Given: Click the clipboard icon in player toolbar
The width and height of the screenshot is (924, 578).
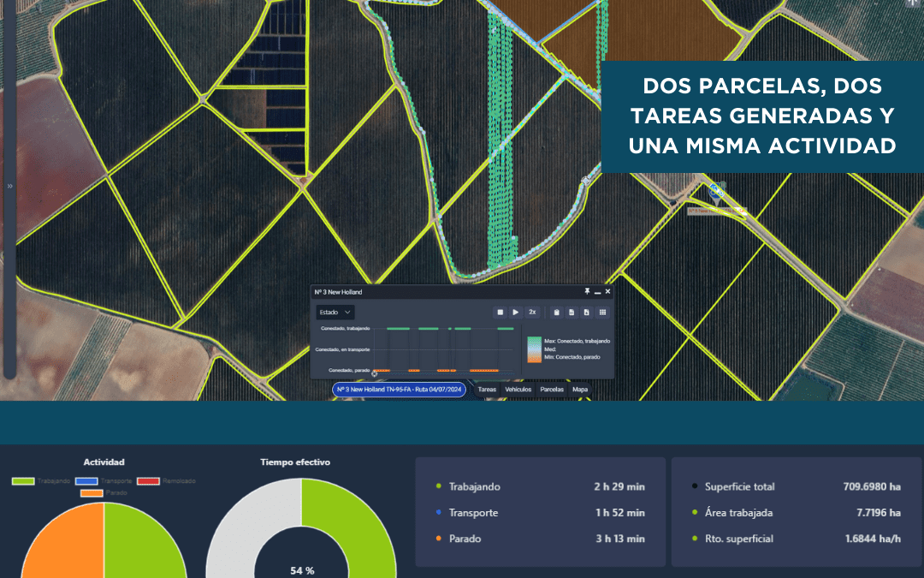Looking at the screenshot, I should pos(556,312).
